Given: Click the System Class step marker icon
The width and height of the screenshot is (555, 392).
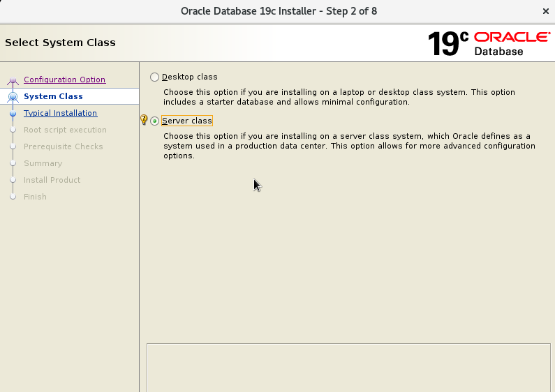Looking at the screenshot, I should (13, 96).
